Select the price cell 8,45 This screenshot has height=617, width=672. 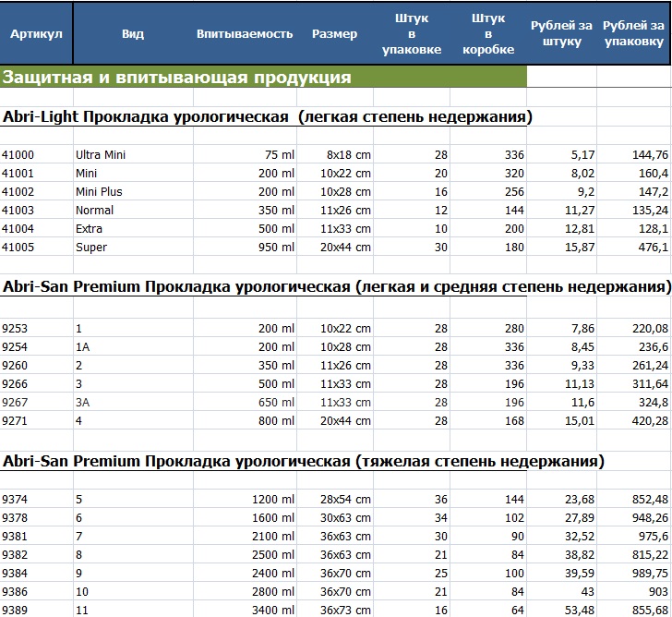561,347
